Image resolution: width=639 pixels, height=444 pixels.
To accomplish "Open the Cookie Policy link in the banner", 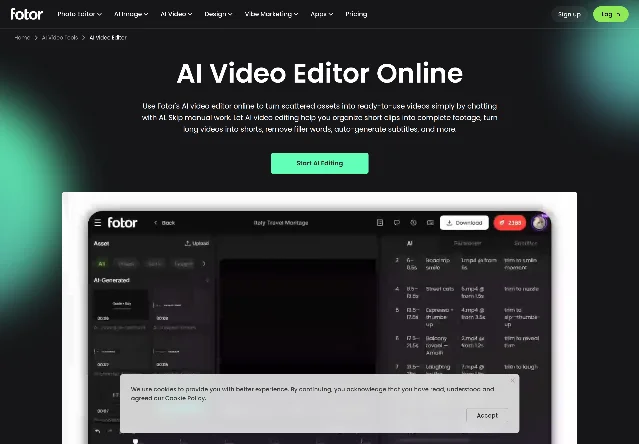I will tap(185, 398).
